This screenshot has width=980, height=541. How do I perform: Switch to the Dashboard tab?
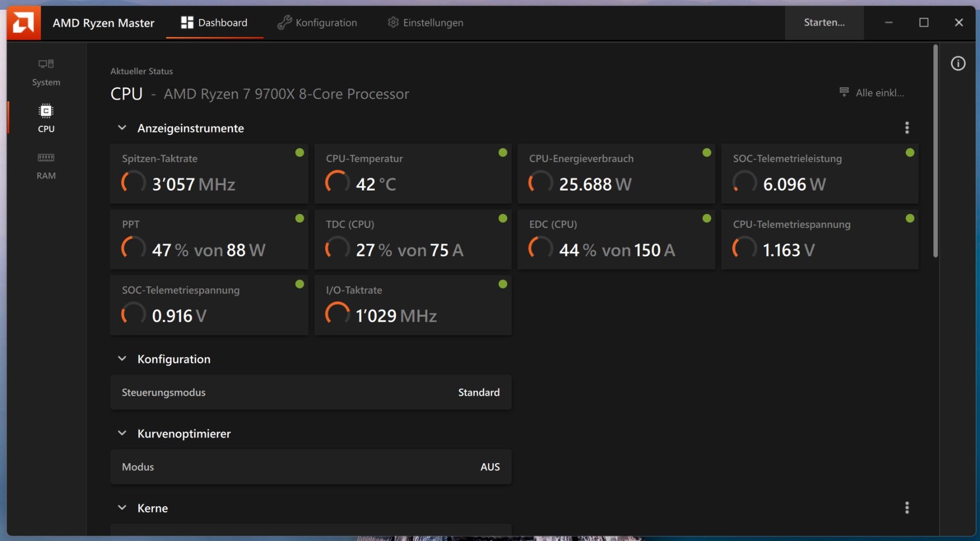tap(215, 22)
